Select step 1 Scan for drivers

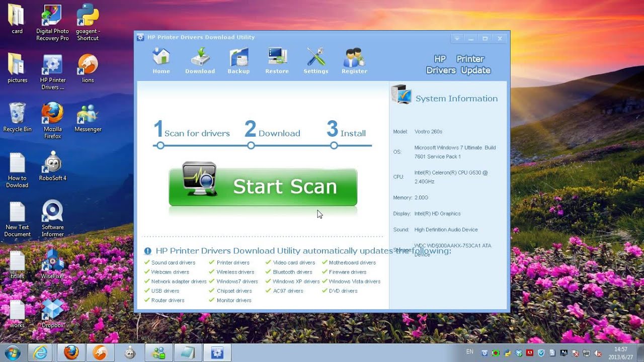tap(191, 130)
